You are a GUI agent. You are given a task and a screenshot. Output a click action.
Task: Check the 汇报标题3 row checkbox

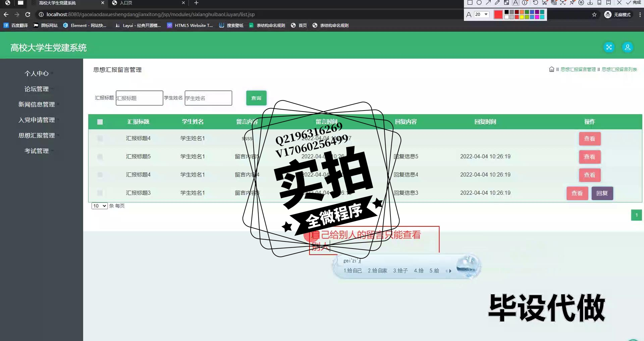click(100, 193)
